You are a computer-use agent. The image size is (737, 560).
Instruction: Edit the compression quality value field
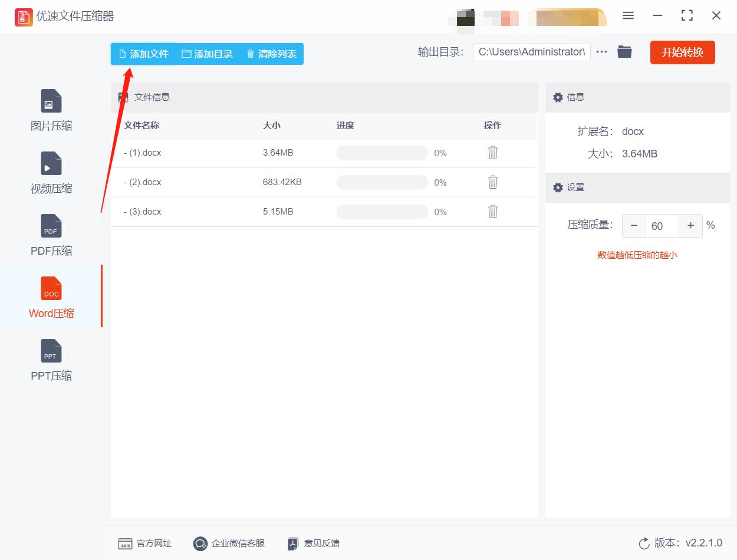point(662,225)
